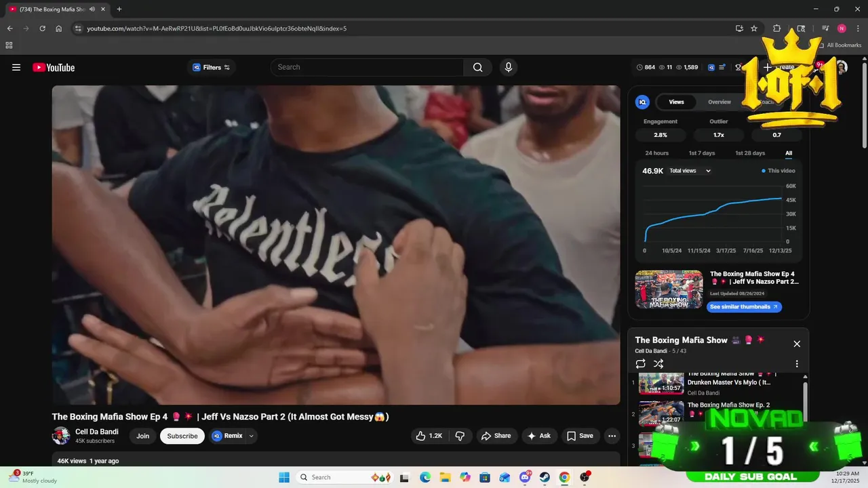The image size is (868, 488).
Task: Activate voice search microphone icon
Action: pos(508,67)
